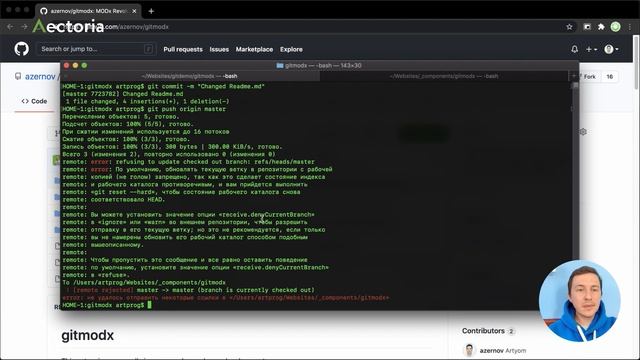Add a new terminal tab with the plus
This screenshot has width=640, height=360.
(x=573, y=76)
